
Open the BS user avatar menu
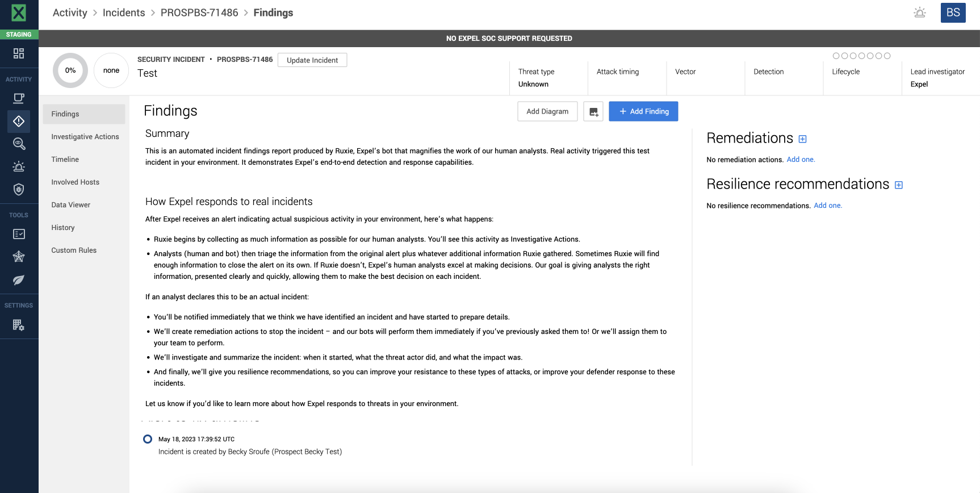pos(953,12)
